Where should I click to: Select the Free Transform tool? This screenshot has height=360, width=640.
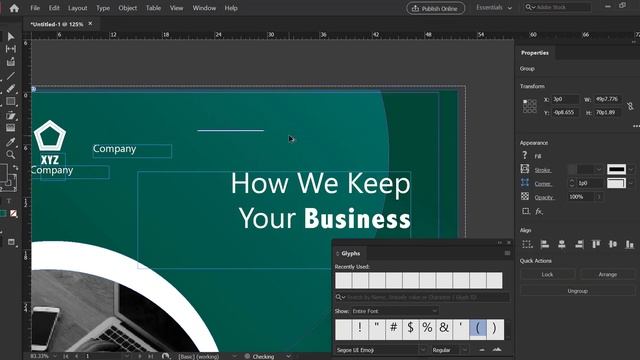pyautogui.click(x=11, y=116)
